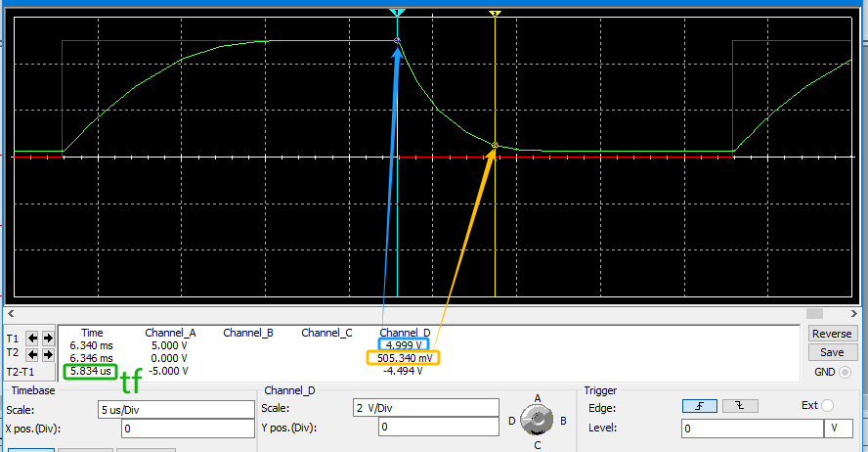Click the Channel_D reading 505.340 mV
The width and height of the screenshot is (868, 452).
tap(404, 358)
